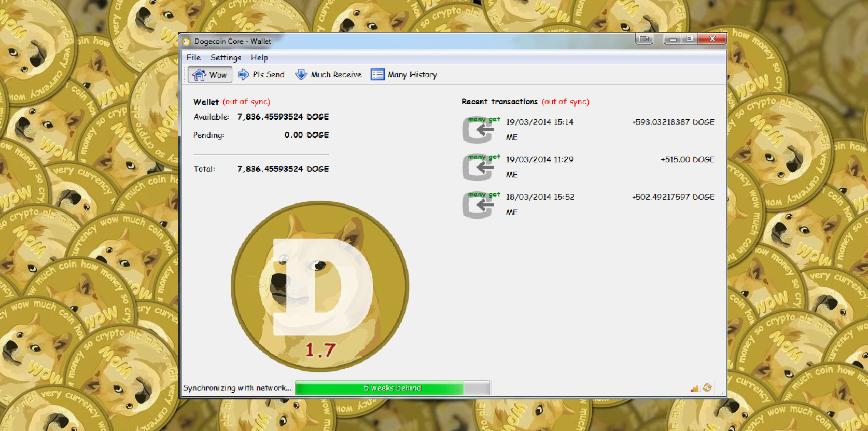Open the Pls Send tab
The height and width of the screenshot is (431, 868).
click(x=261, y=75)
